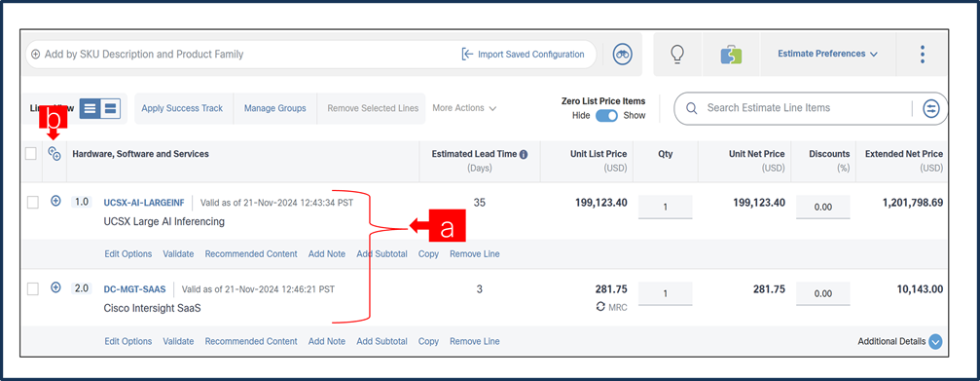Viewport: 980px width, 381px height.
Task: Click Apply Success Track
Action: (x=182, y=108)
